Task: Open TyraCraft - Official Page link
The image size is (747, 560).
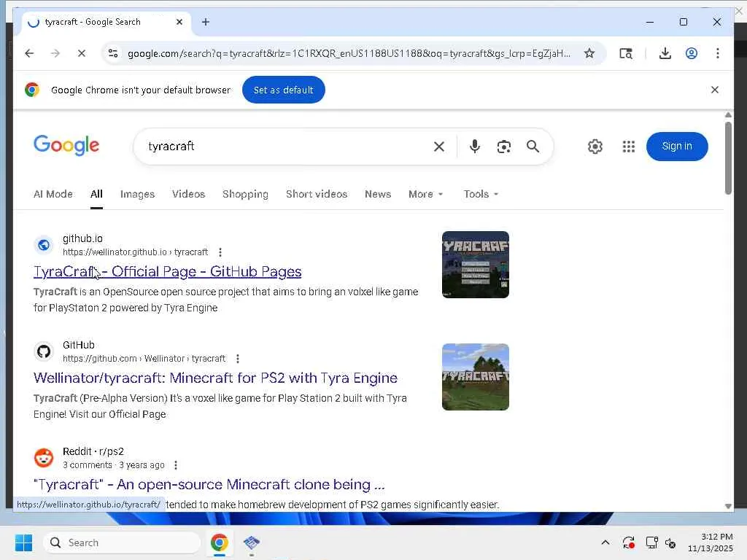Action: (167, 271)
